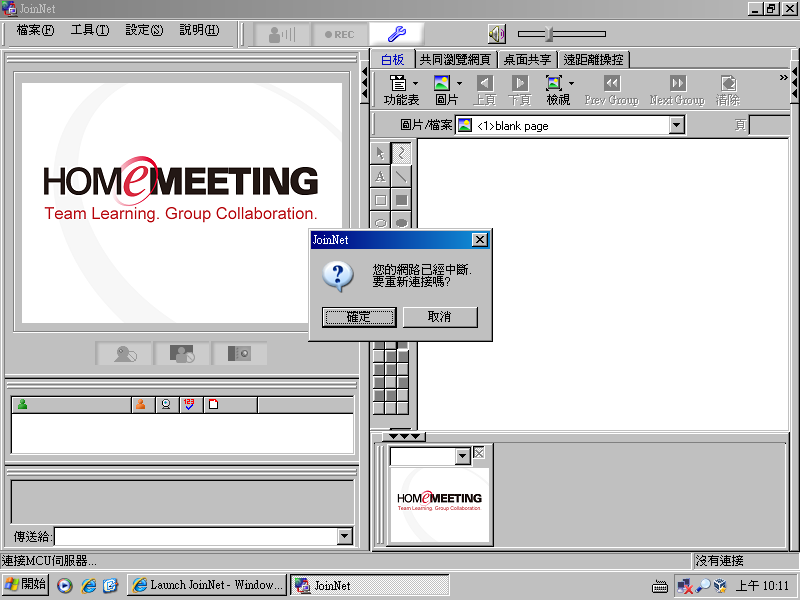Click the Next Group fast-forward icon
This screenshot has width=800, height=600.
click(678, 83)
